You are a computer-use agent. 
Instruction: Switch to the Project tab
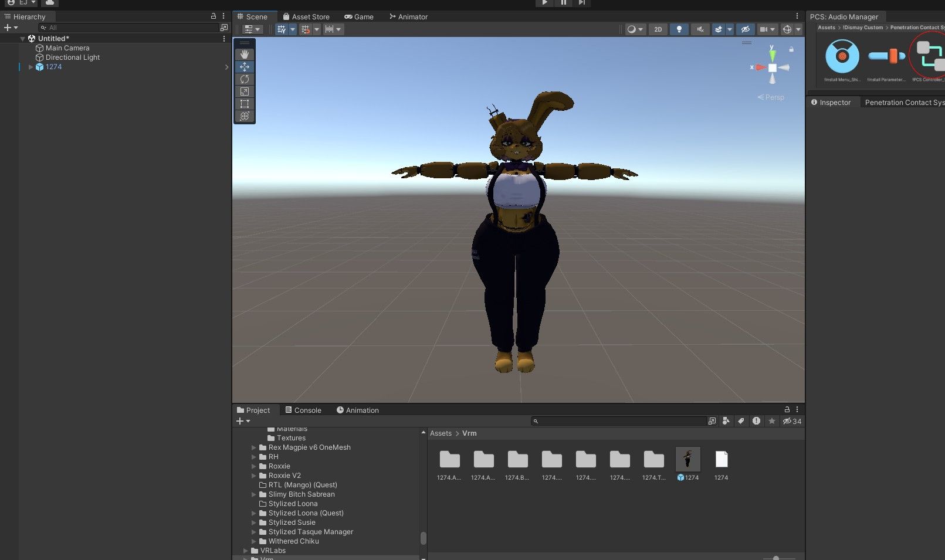pos(253,410)
